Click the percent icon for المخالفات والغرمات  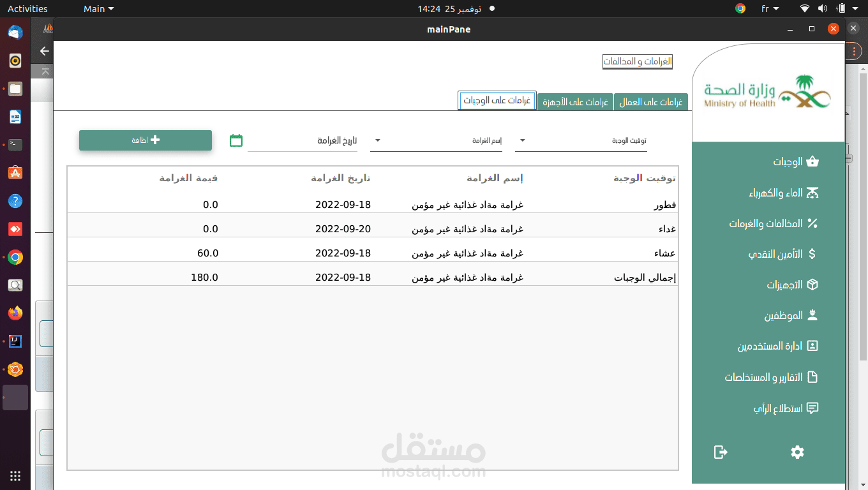coord(812,223)
